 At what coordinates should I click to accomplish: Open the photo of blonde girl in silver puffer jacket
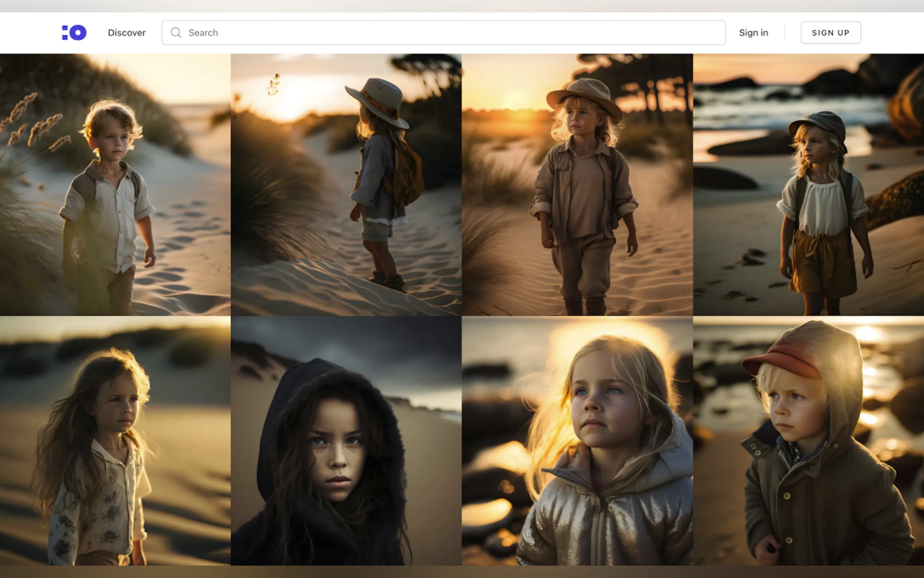(577, 441)
